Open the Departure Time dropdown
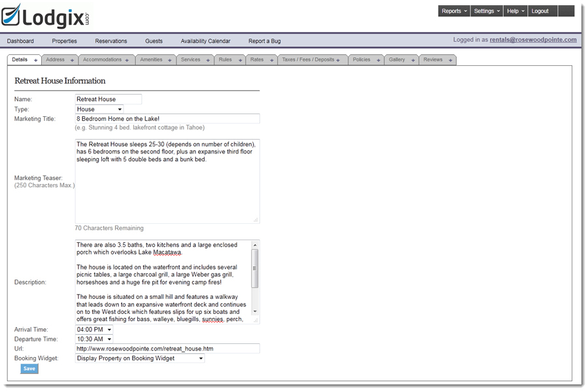Screen dimensions: 588x391 pyautogui.click(x=94, y=339)
